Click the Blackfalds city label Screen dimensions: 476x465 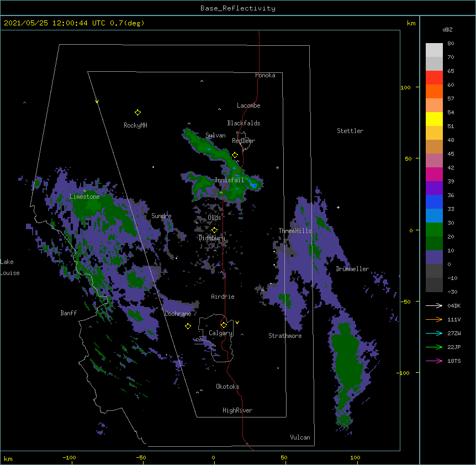coord(244,123)
